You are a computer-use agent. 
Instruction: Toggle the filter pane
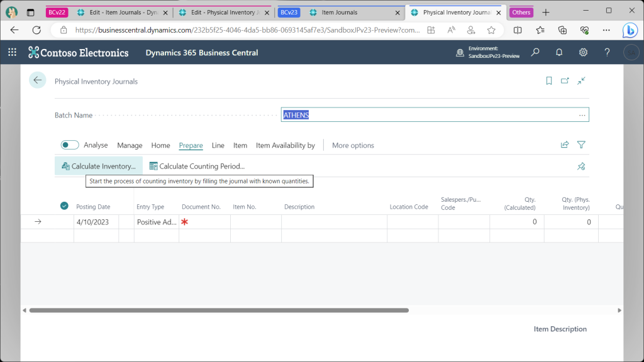[581, 145]
